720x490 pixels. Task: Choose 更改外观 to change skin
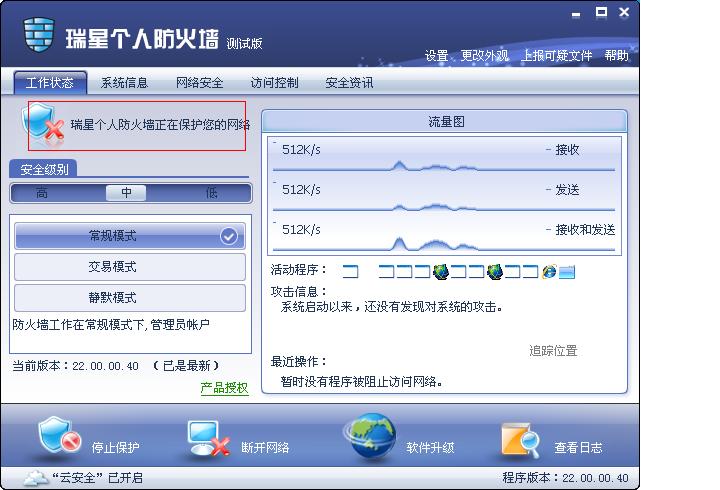point(484,56)
